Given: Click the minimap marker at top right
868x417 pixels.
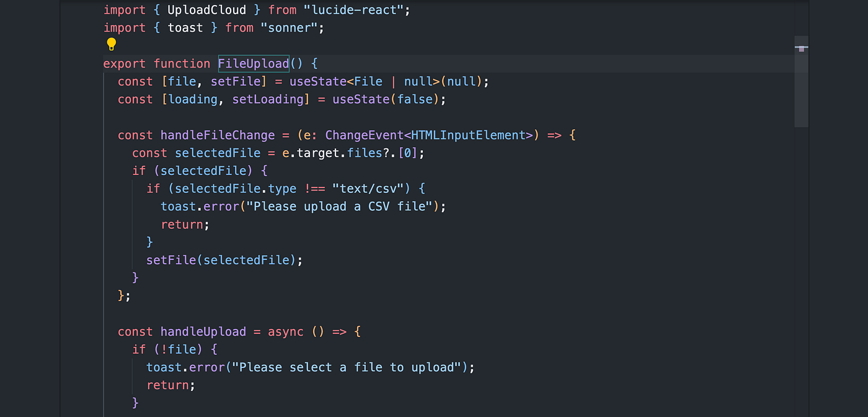Looking at the screenshot, I should tap(801, 48).
